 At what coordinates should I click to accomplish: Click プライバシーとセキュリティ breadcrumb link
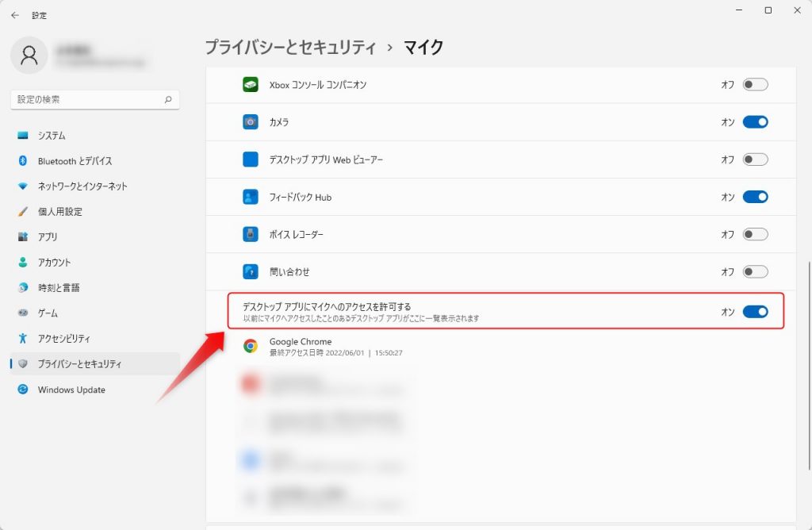point(290,47)
